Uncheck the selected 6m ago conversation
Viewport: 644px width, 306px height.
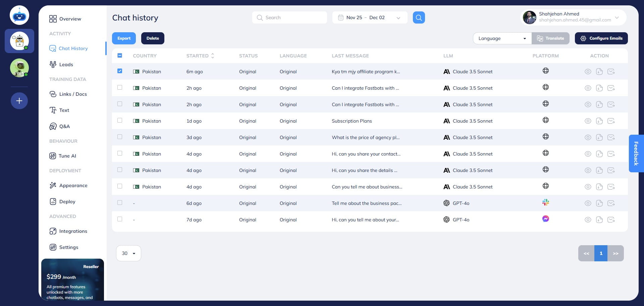[120, 71]
